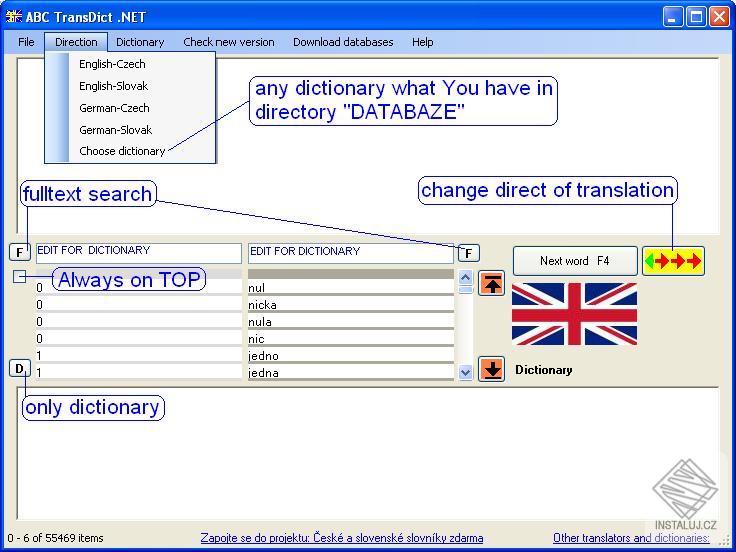Click the yellow translation direction arrows button
This screenshot has height=552, width=736.
click(673, 261)
